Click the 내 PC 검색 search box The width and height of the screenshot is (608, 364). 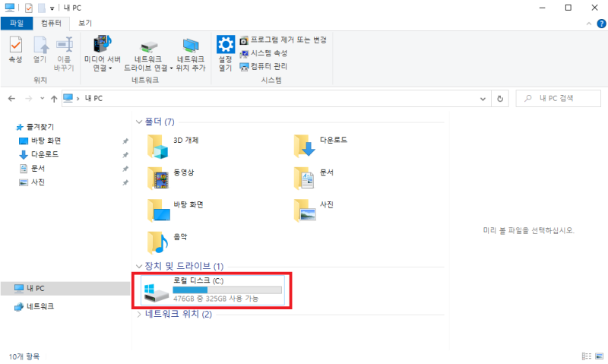pyautogui.click(x=558, y=99)
